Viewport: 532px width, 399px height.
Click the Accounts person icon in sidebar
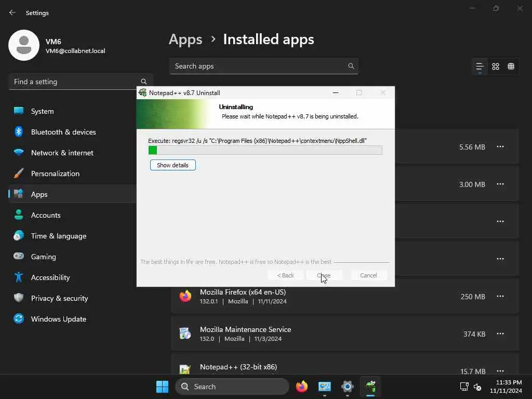coord(19,215)
